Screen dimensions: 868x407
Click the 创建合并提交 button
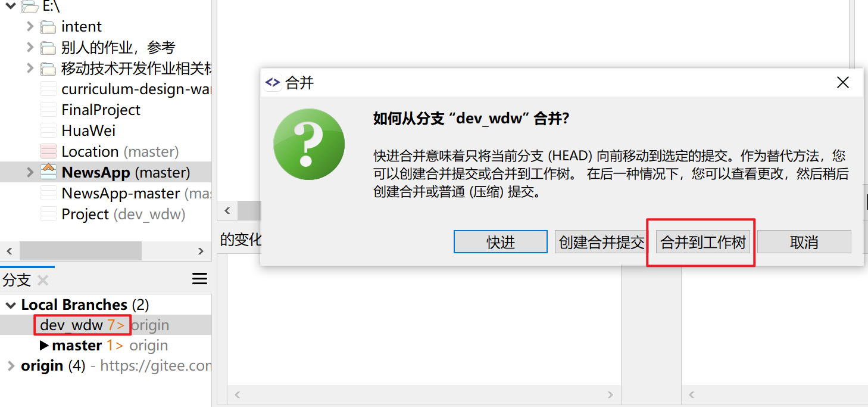tap(602, 242)
